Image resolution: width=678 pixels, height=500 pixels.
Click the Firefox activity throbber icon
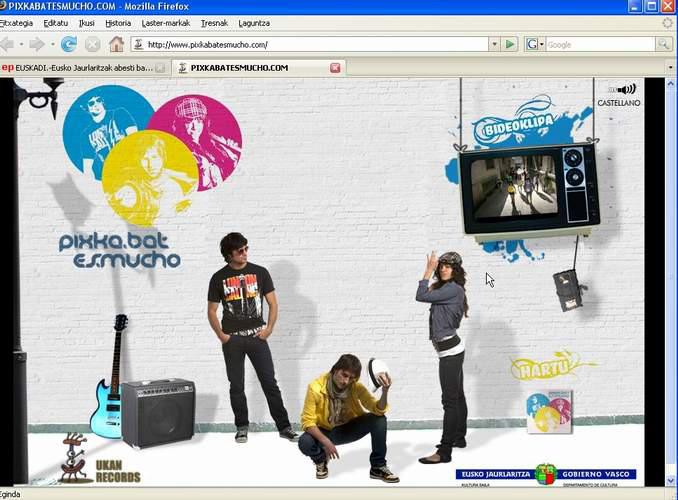[668, 23]
